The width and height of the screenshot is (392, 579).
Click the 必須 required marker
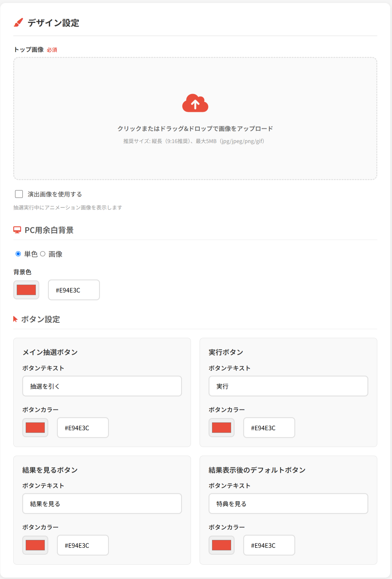click(52, 50)
